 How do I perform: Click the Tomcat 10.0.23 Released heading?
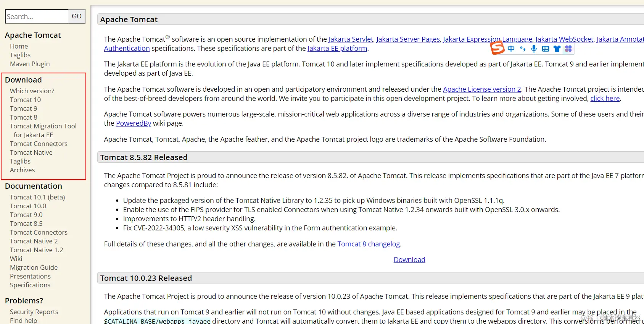pyautogui.click(x=146, y=278)
